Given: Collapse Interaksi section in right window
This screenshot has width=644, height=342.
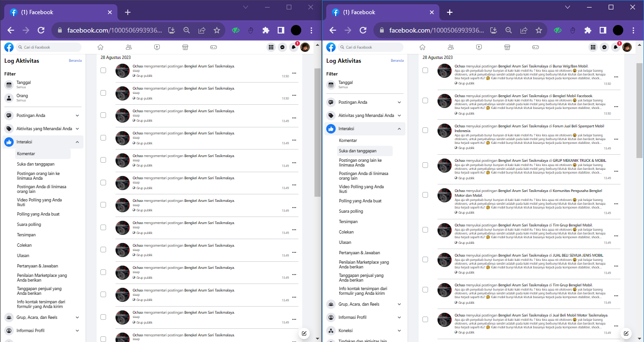Looking at the screenshot, I should [x=365, y=129].
